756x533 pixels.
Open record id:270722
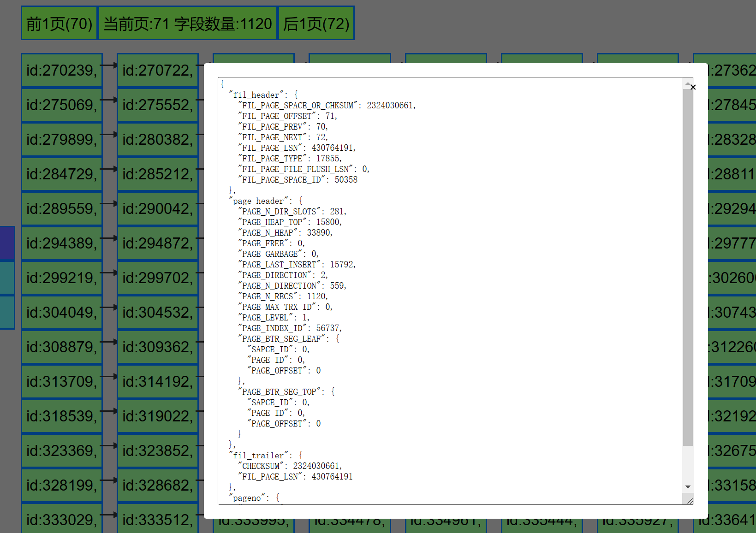(x=158, y=70)
